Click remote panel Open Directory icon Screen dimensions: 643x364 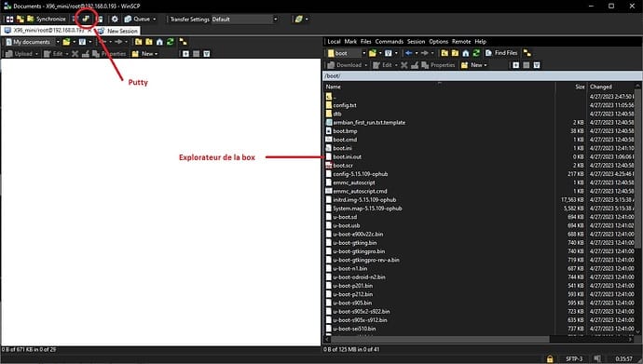tap(373, 53)
